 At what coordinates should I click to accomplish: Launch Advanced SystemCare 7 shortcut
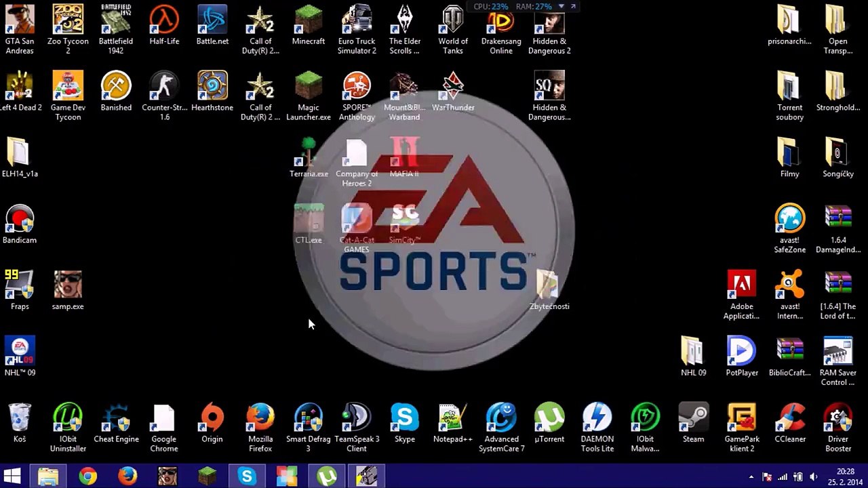pyautogui.click(x=501, y=428)
